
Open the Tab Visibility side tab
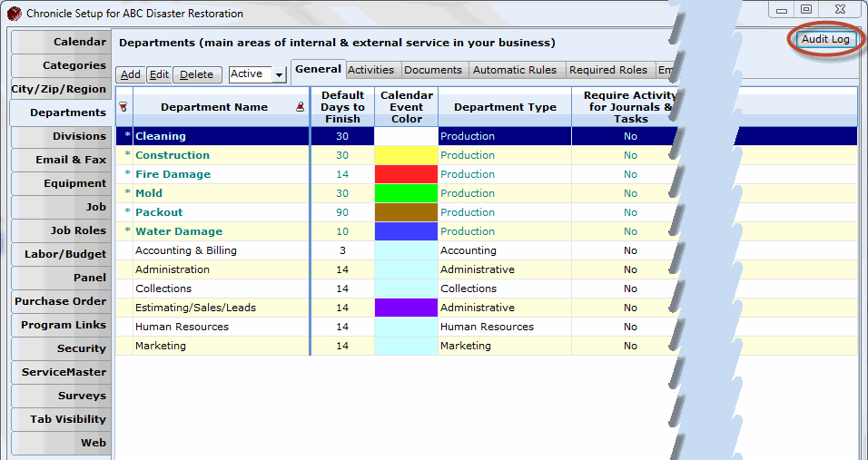(61, 419)
